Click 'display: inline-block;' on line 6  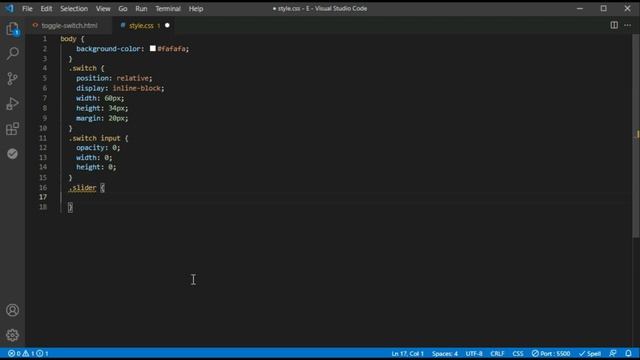[x=120, y=88]
